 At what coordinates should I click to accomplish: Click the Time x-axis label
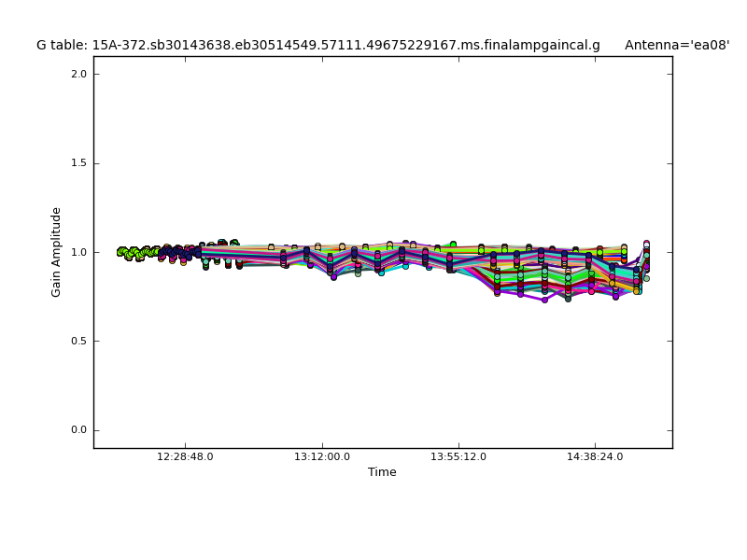[382, 472]
